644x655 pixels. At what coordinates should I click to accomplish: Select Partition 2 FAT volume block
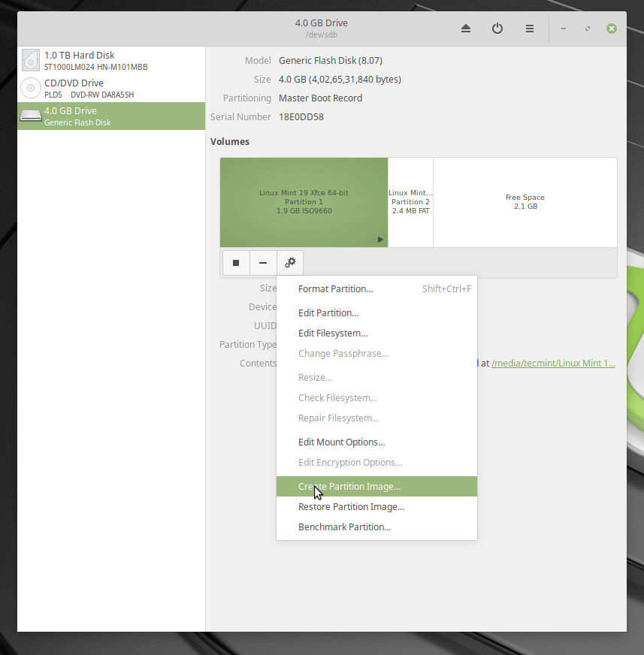410,202
